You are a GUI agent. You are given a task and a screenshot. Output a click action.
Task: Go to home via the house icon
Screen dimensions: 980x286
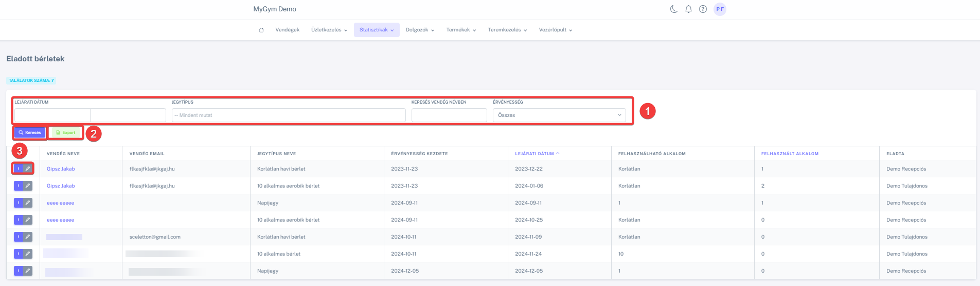261,30
